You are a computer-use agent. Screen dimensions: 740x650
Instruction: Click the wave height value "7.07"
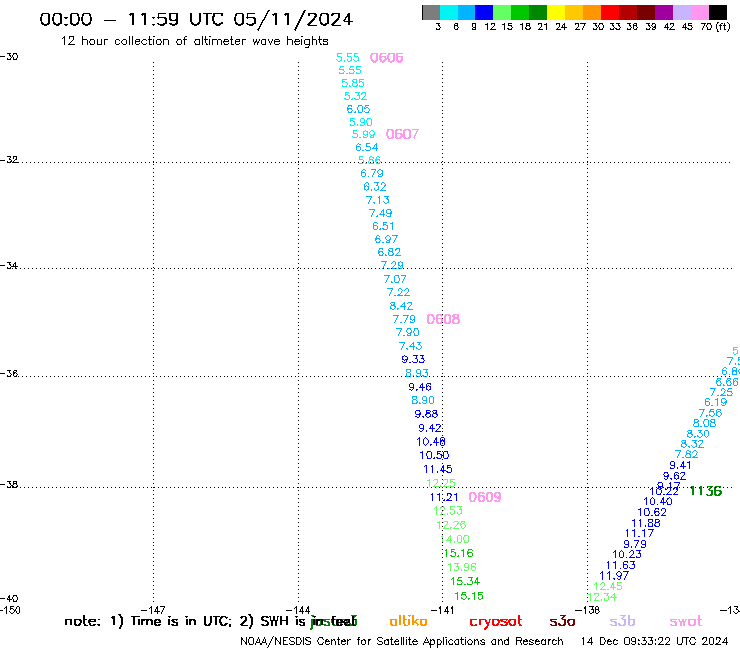(x=395, y=279)
